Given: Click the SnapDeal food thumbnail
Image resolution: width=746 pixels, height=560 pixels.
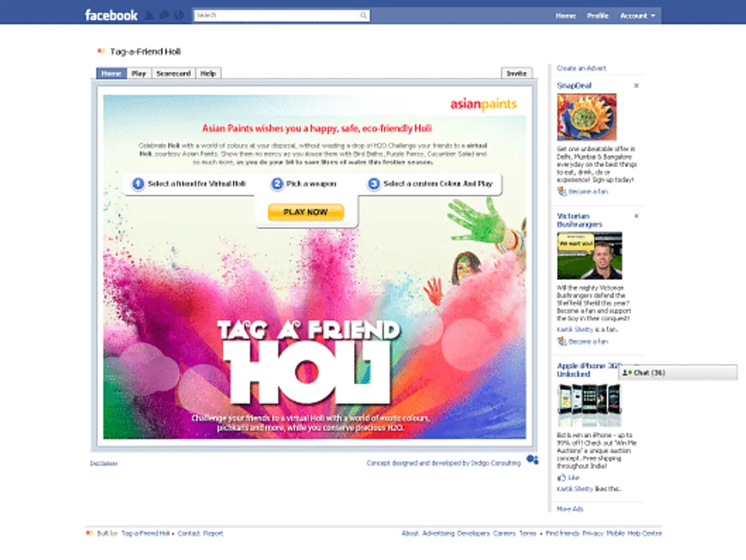Looking at the screenshot, I should point(587,117).
